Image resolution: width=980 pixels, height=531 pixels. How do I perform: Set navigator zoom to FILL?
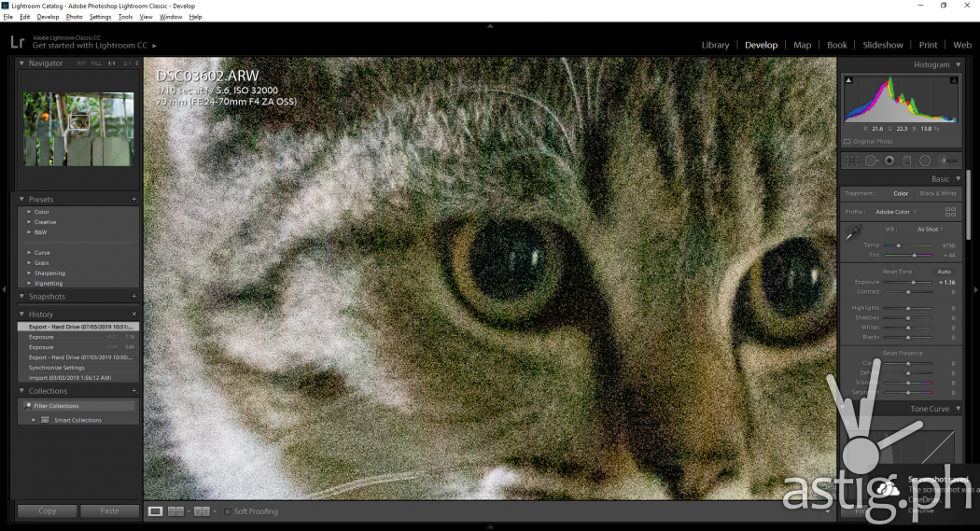96,63
